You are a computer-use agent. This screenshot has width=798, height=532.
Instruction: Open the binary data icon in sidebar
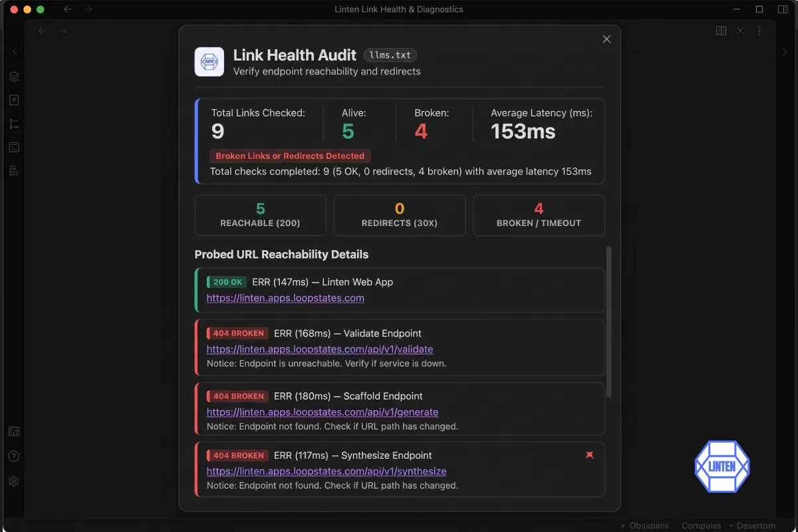14,170
